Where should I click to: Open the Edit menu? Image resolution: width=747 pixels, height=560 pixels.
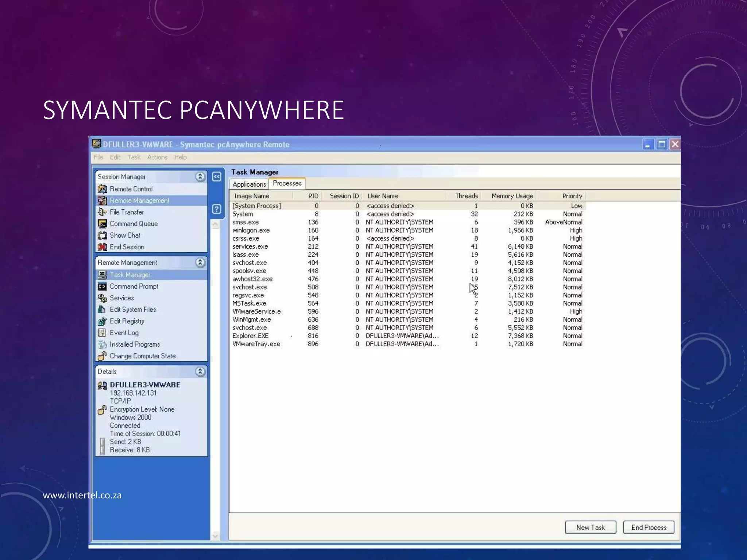tap(115, 157)
